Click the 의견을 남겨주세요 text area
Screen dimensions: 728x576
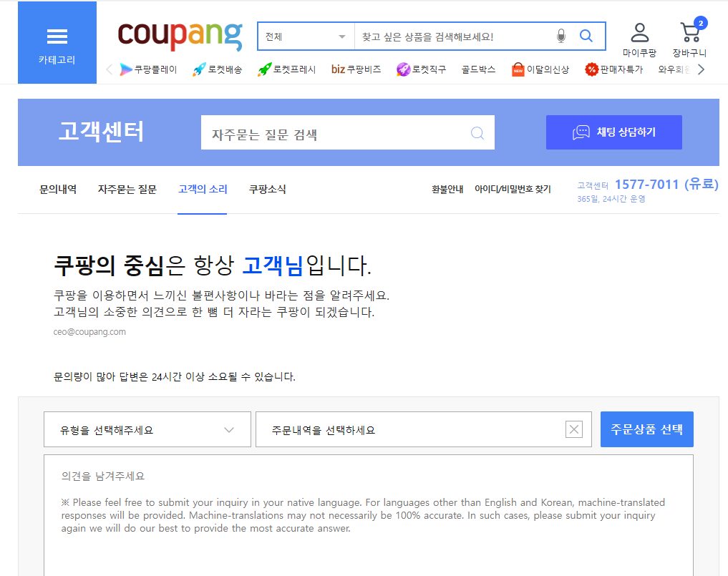click(x=368, y=515)
